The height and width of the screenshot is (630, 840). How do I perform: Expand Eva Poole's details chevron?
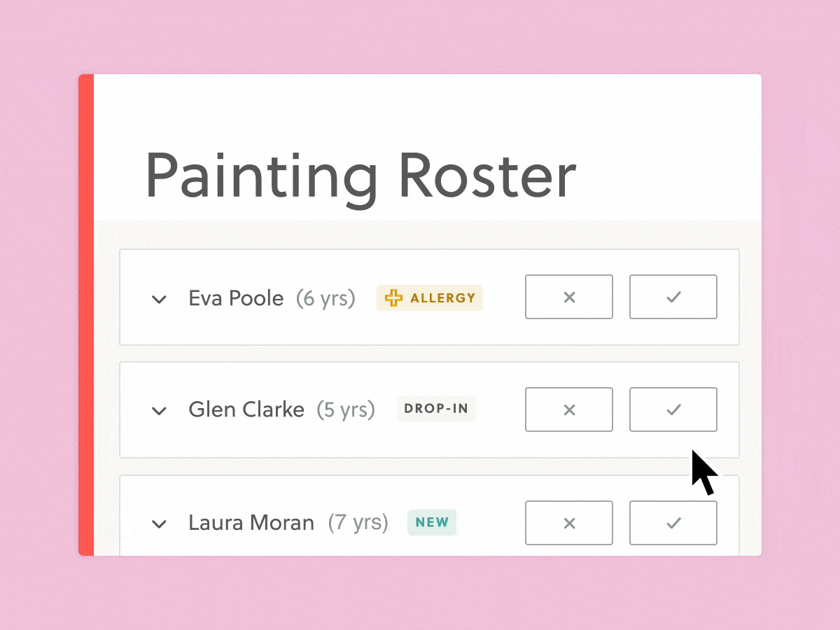point(160,300)
